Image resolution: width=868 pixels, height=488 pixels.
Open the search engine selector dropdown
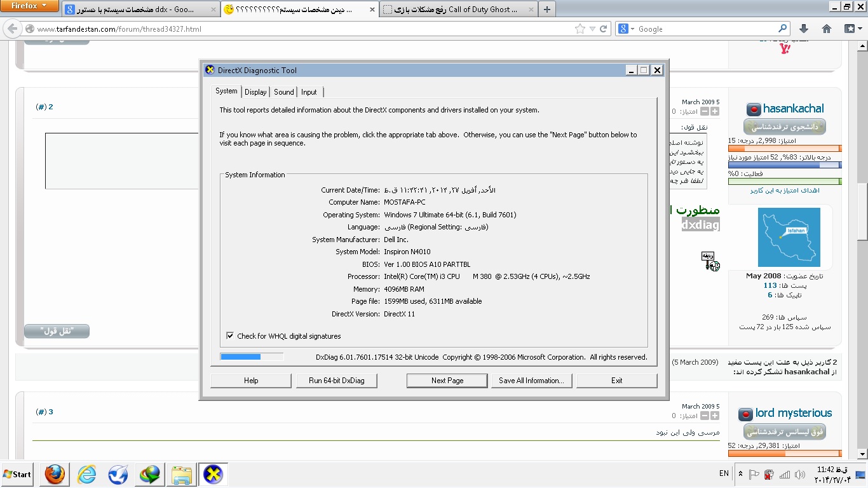(625, 29)
